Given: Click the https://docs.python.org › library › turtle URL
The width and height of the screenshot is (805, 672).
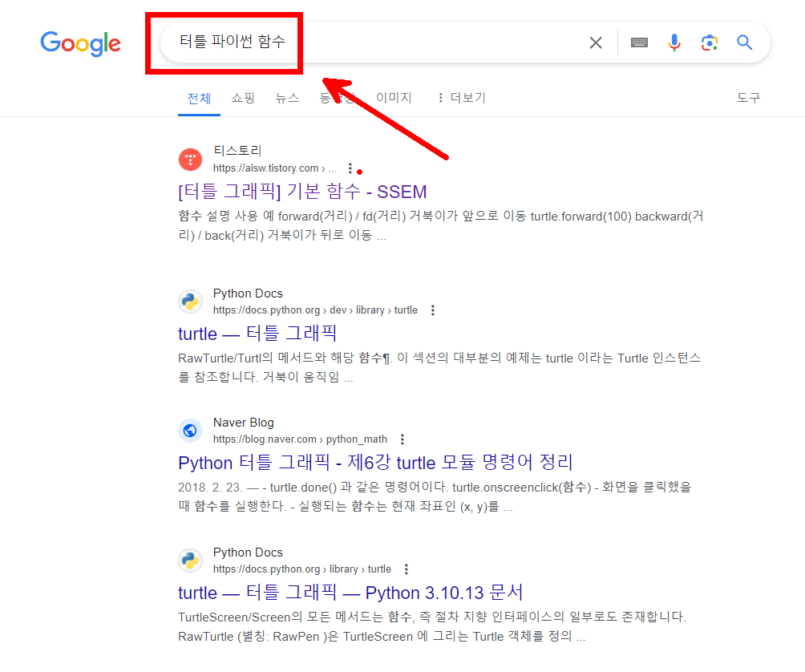Looking at the screenshot, I should tap(301, 569).
